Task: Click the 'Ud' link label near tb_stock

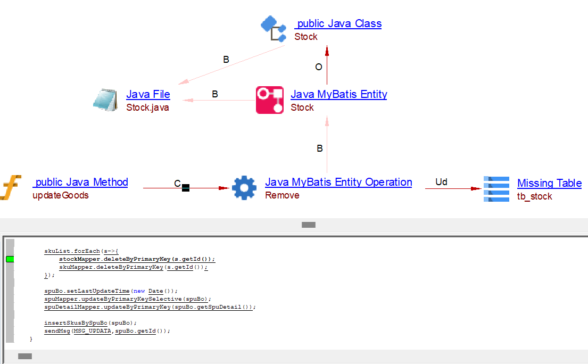Action: coord(441,182)
